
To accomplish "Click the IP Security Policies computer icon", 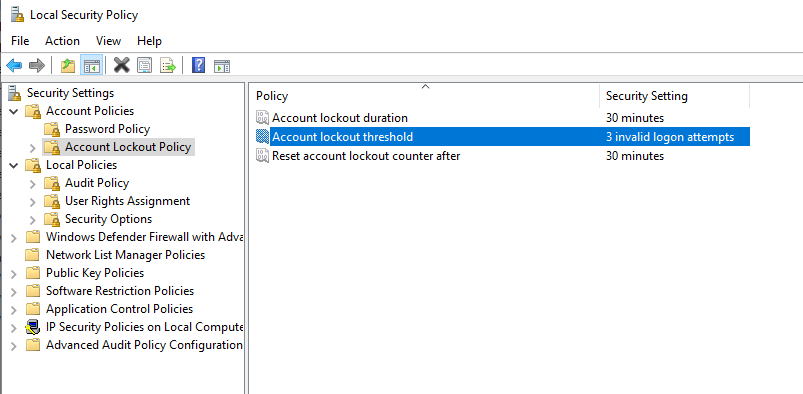I will (33, 327).
